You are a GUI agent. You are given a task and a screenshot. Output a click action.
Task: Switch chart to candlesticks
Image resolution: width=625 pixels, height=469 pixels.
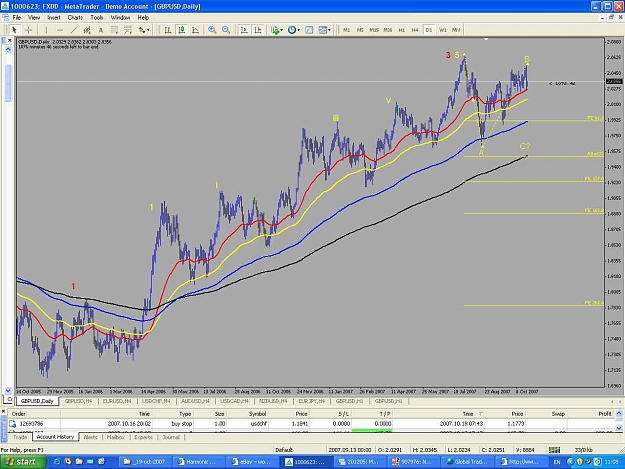[182, 30]
